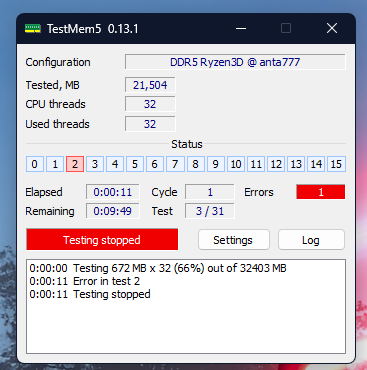
Task: Click the 'CPU threads' label
Action: click(x=56, y=104)
